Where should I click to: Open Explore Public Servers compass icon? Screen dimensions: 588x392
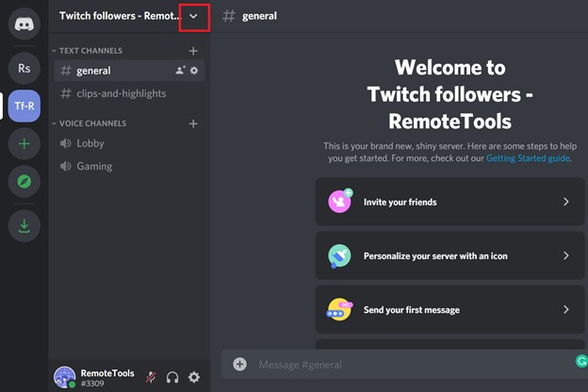(24, 182)
